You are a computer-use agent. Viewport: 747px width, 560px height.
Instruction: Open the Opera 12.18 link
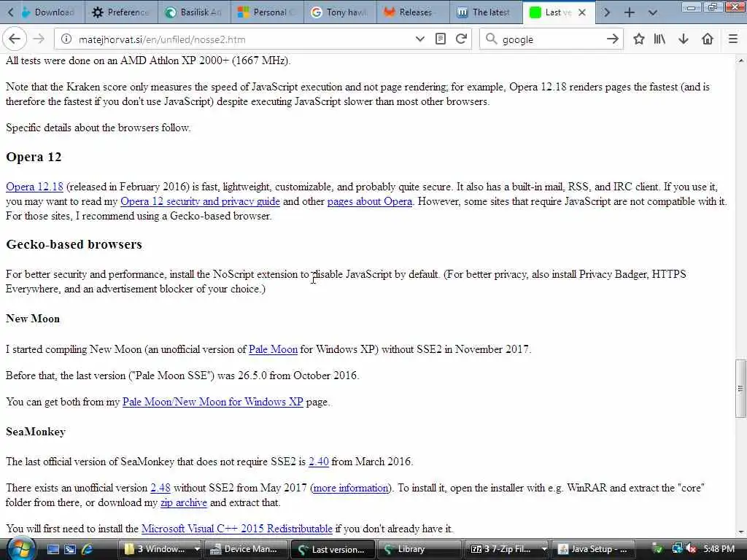34,187
